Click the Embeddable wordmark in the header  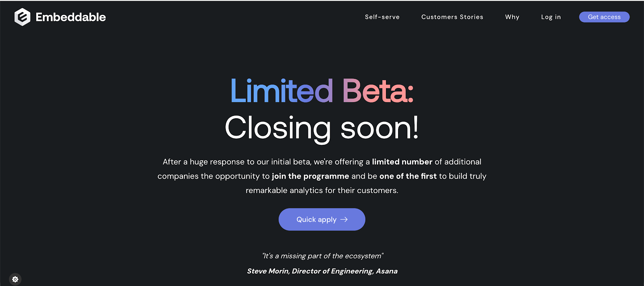click(x=70, y=17)
